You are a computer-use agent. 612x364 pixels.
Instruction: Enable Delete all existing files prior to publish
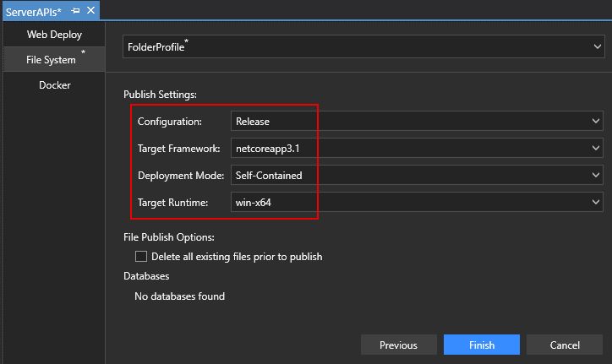[x=141, y=257]
